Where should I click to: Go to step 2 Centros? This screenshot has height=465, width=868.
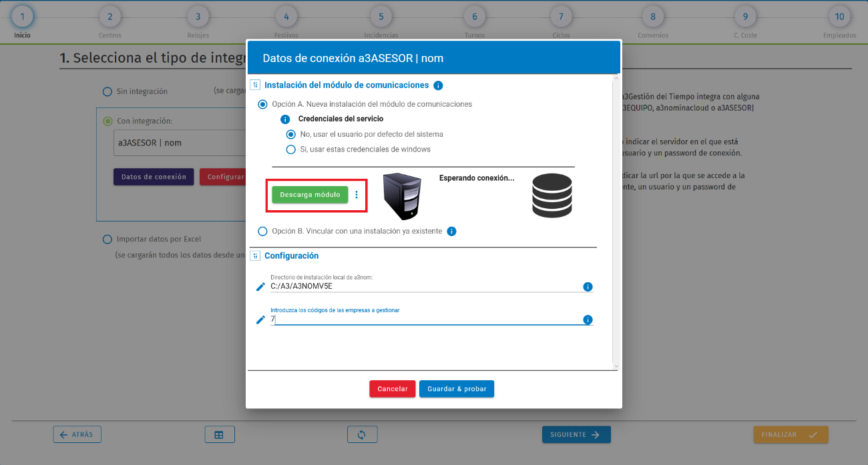click(x=110, y=17)
